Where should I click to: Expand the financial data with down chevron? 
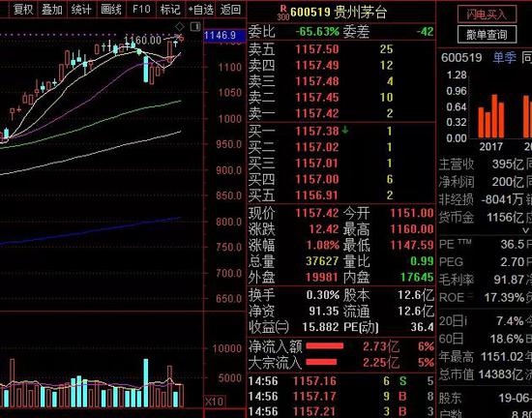pos(525,230)
